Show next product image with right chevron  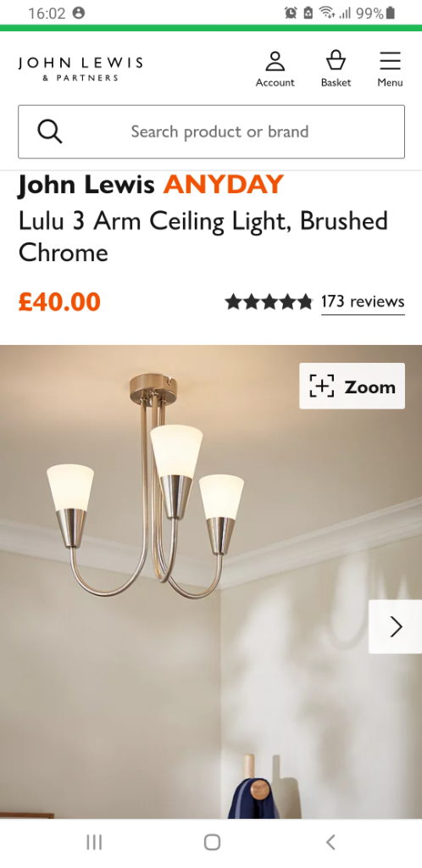[x=396, y=626]
